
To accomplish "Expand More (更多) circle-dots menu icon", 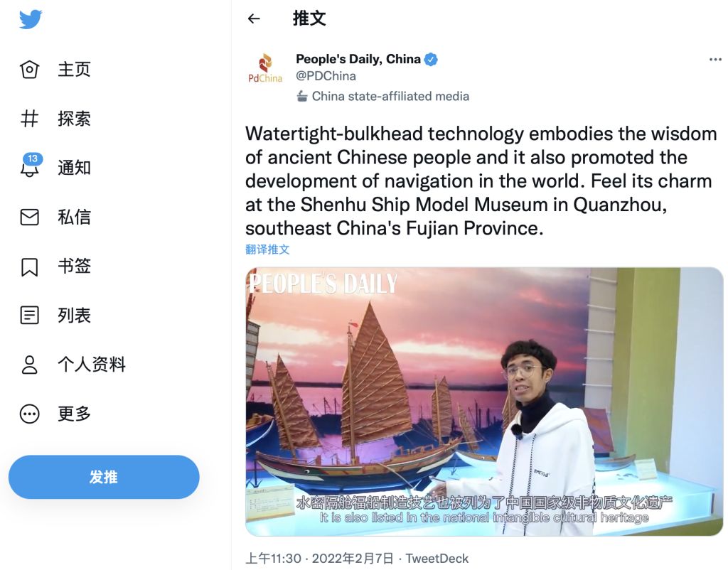I will [x=29, y=414].
